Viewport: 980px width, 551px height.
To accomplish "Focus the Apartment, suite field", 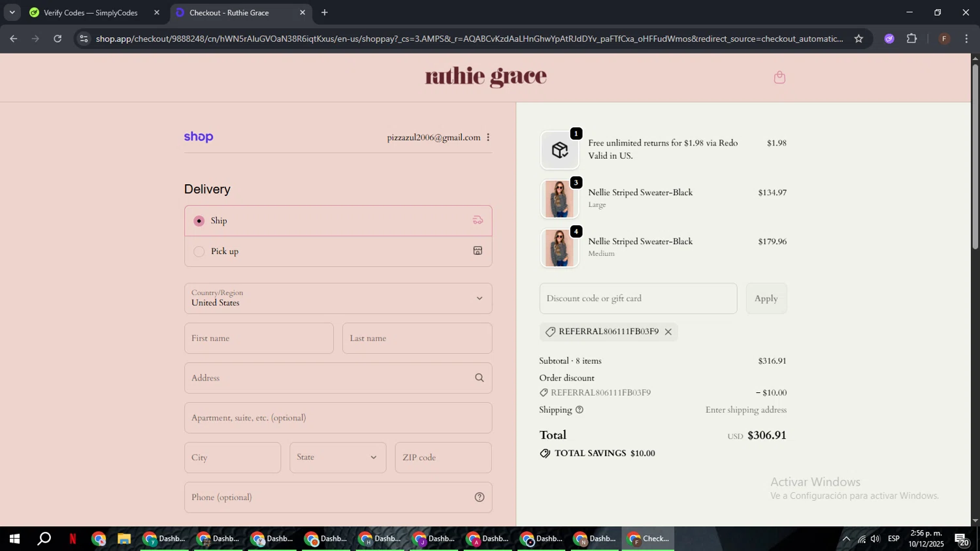I will point(338,418).
